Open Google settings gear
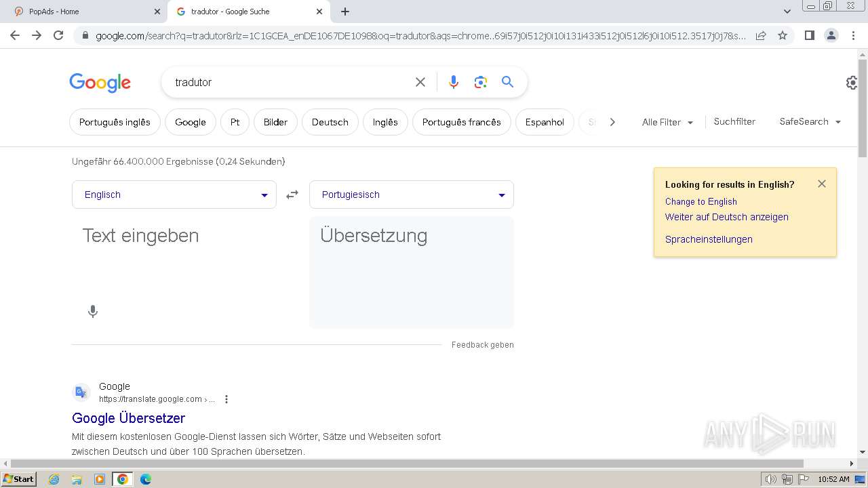This screenshot has height=488, width=868. 852,83
